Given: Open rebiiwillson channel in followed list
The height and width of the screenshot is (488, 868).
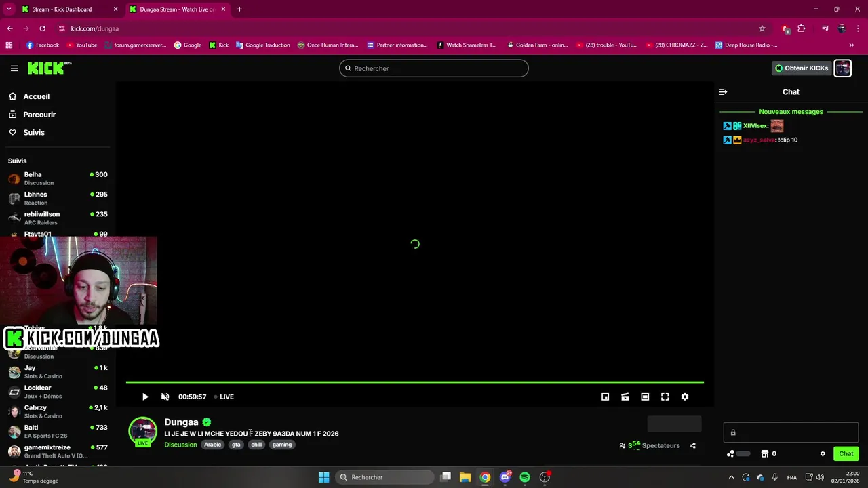Looking at the screenshot, I should click(x=58, y=218).
